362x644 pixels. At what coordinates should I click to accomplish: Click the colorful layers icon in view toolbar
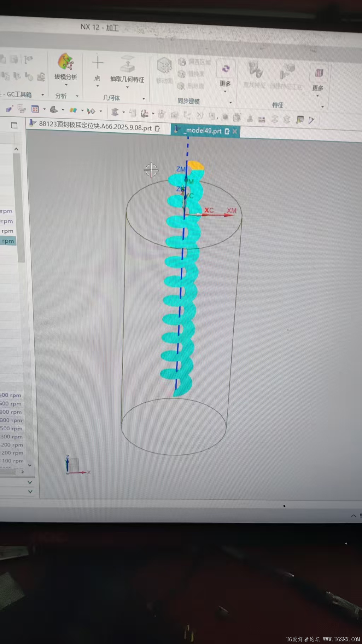pyautogui.click(x=73, y=110)
